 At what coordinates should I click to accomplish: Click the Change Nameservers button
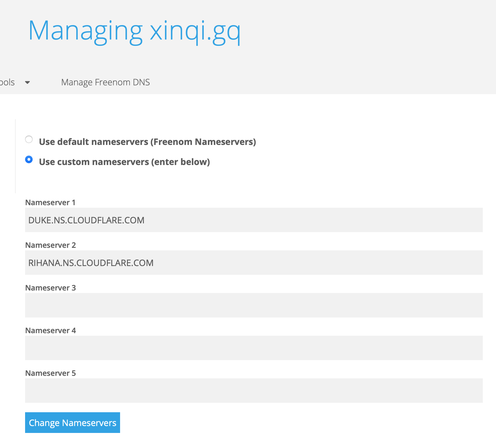[72, 423]
